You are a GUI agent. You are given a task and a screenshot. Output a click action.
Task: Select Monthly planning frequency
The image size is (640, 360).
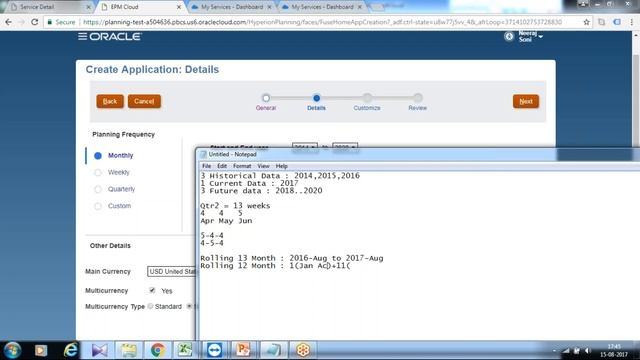98,156
